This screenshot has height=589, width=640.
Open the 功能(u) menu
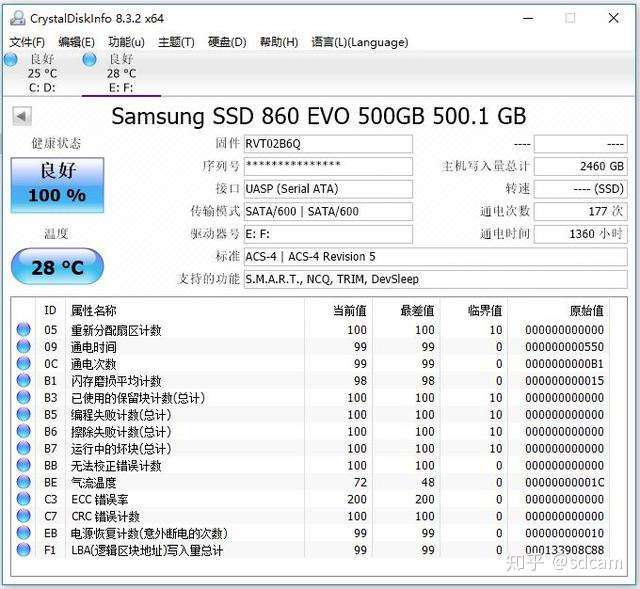(x=127, y=42)
